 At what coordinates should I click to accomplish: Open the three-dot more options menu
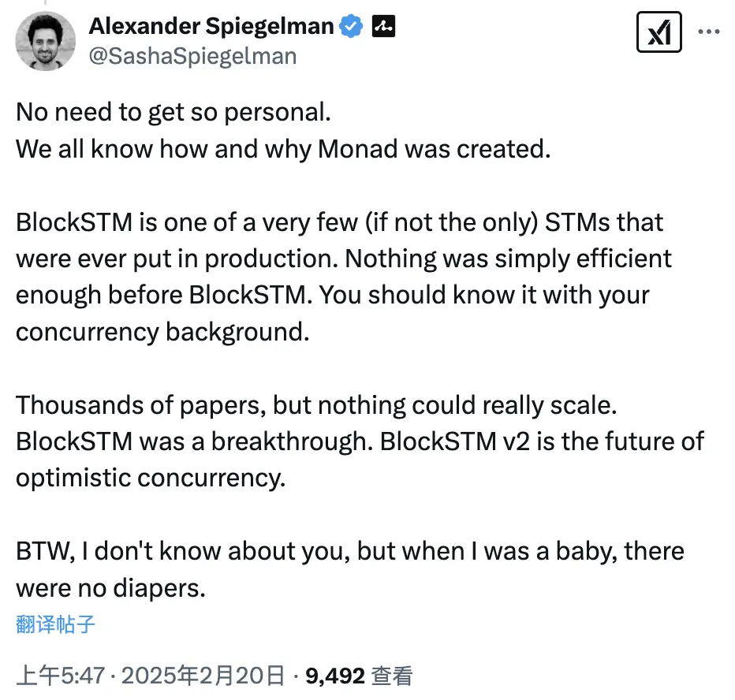click(x=709, y=33)
